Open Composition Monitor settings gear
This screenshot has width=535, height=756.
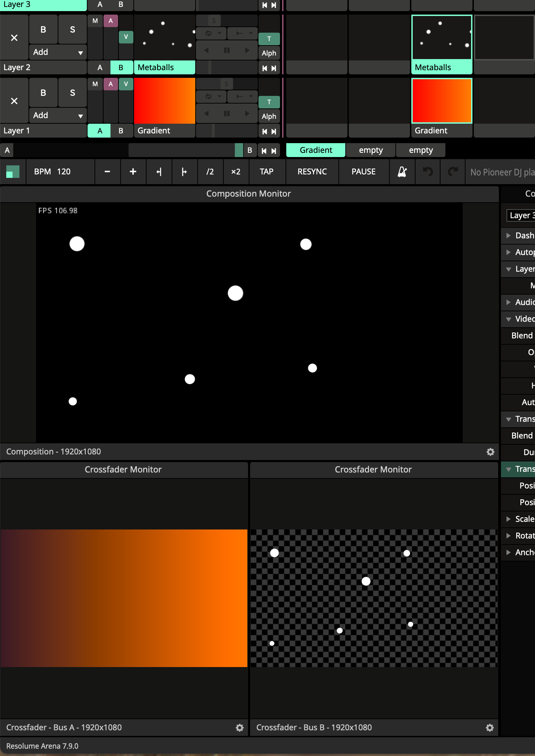point(490,452)
